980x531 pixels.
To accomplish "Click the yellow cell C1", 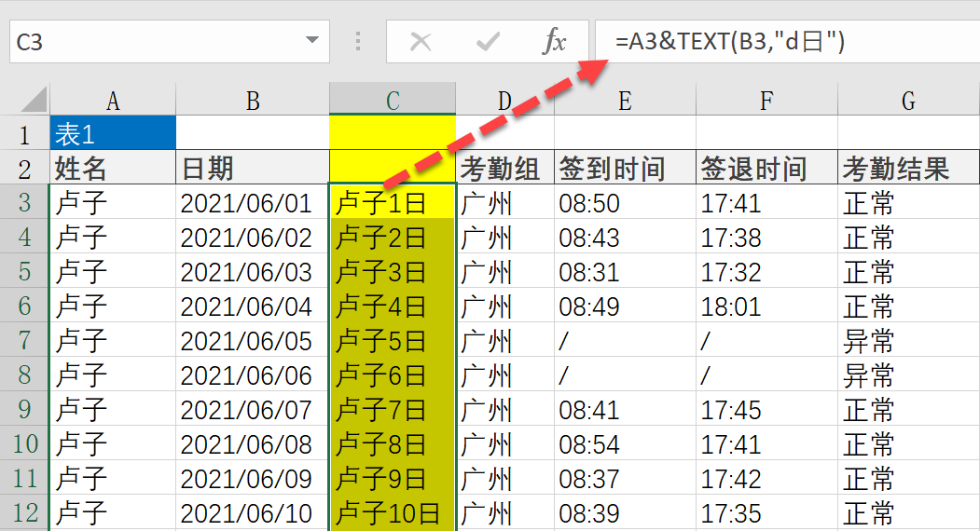I will (393, 133).
